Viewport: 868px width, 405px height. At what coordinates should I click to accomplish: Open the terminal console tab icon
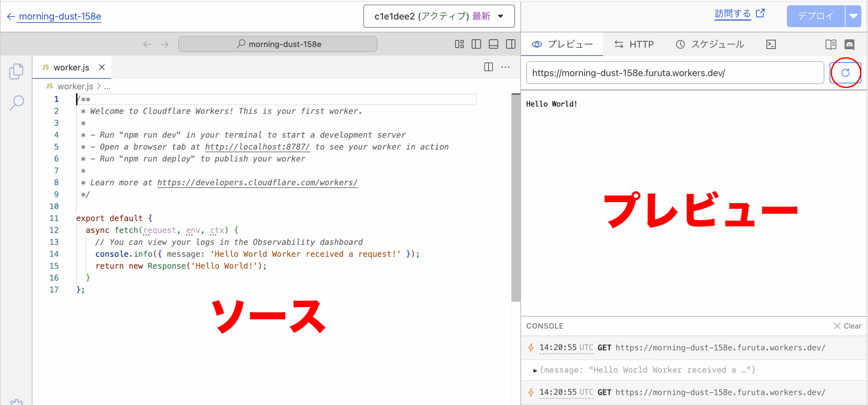[x=771, y=44]
